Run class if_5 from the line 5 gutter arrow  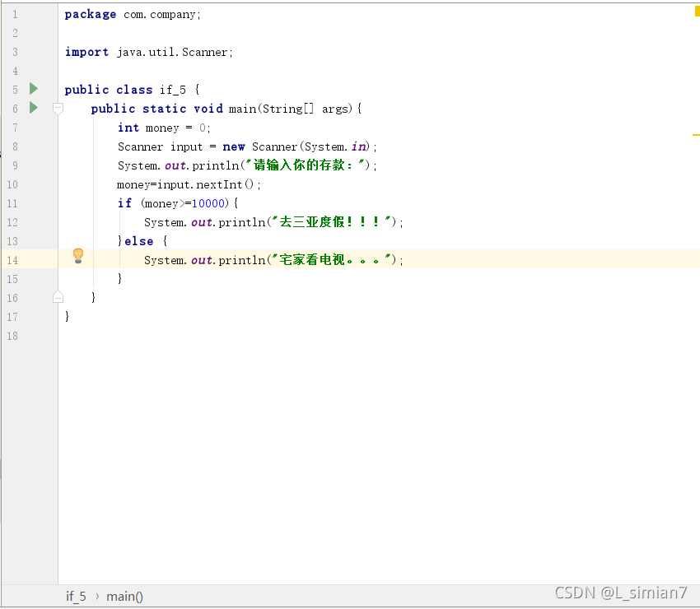[x=34, y=89]
